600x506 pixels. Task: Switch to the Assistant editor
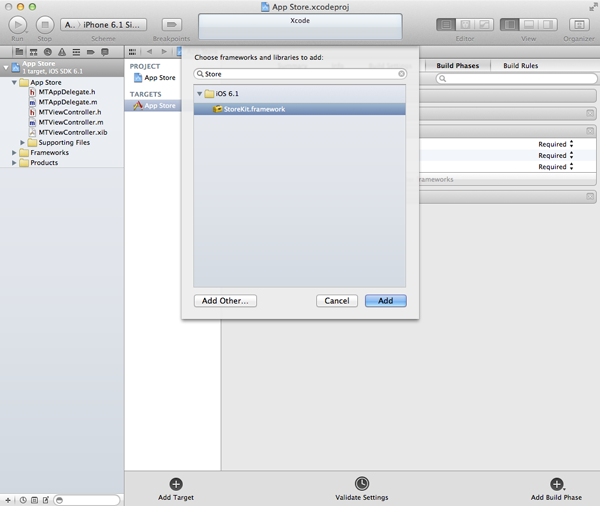(x=465, y=25)
